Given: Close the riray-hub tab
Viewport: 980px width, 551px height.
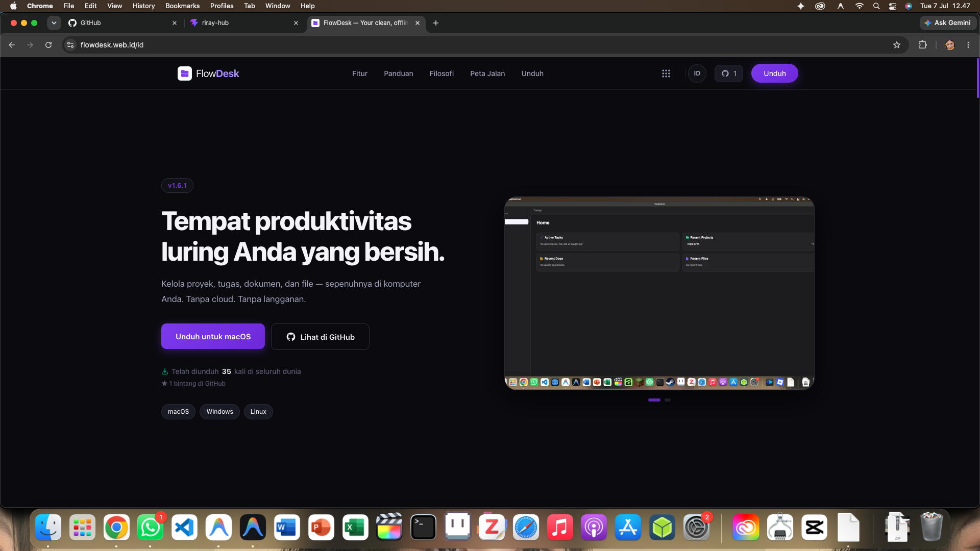Looking at the screenshot, I should click(x=296, y=23).
